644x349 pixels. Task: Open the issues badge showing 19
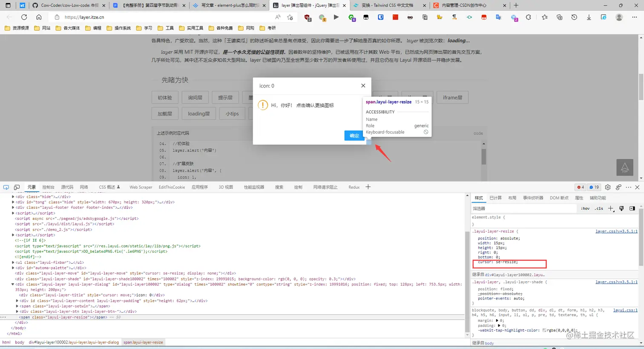click(x=593, y=187)
